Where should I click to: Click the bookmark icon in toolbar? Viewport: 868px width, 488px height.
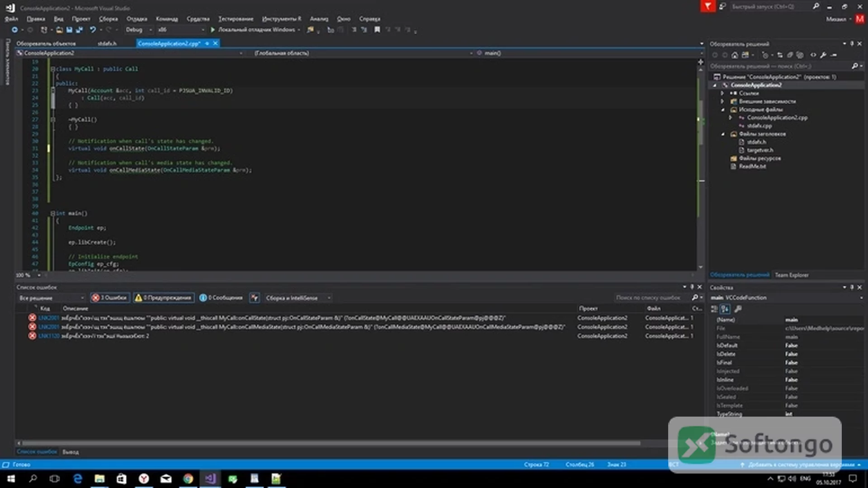377,30
